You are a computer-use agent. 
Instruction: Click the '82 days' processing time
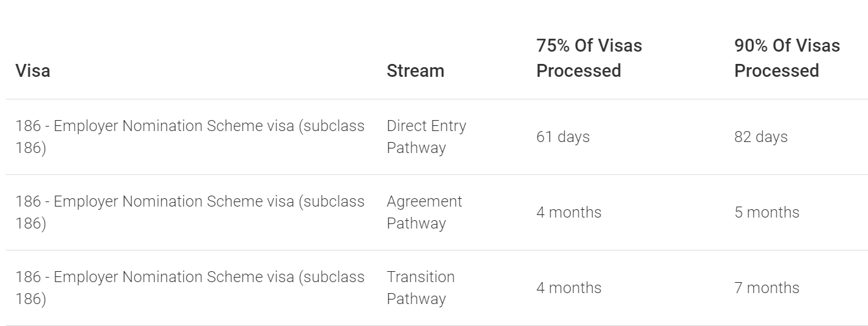pos(761,137)
